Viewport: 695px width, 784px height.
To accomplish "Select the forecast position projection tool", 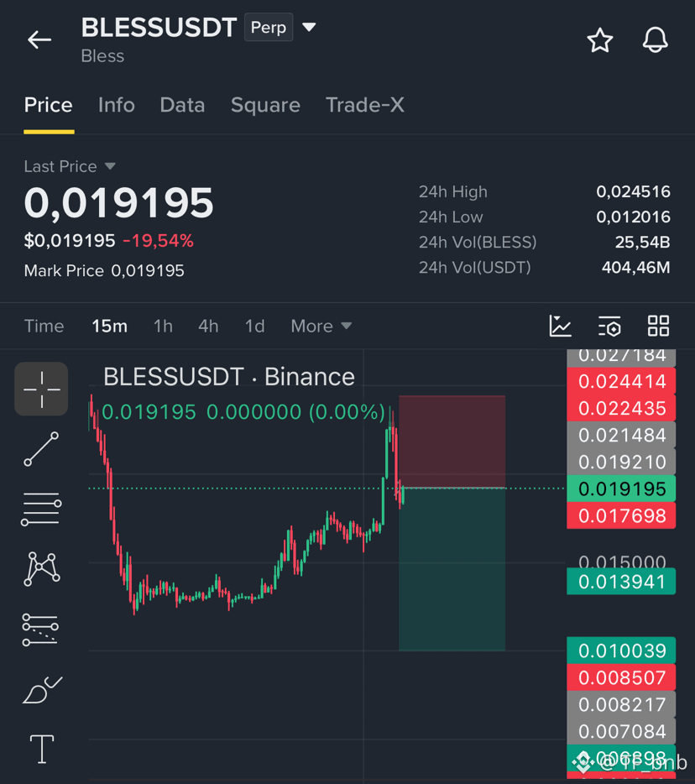I will click(40, 630).
